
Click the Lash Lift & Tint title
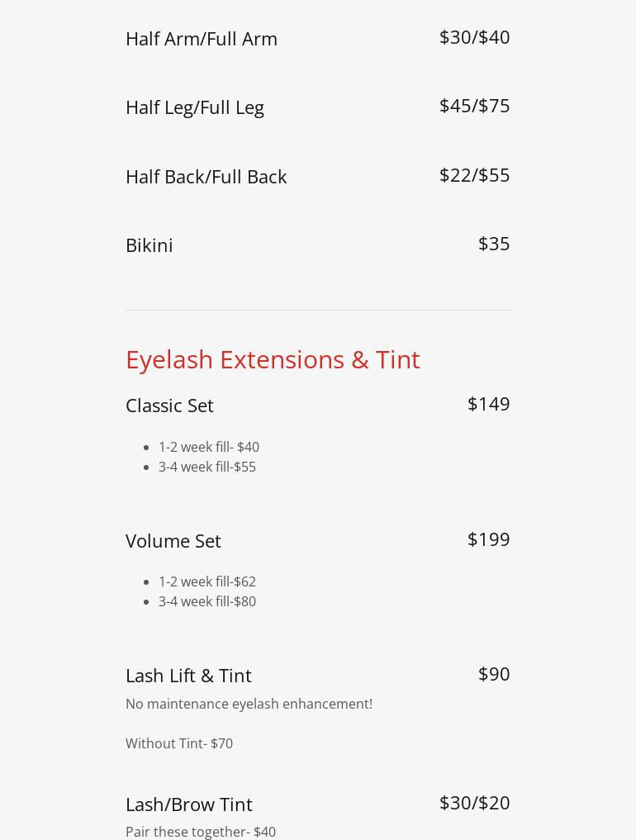(x=188, y=676)
